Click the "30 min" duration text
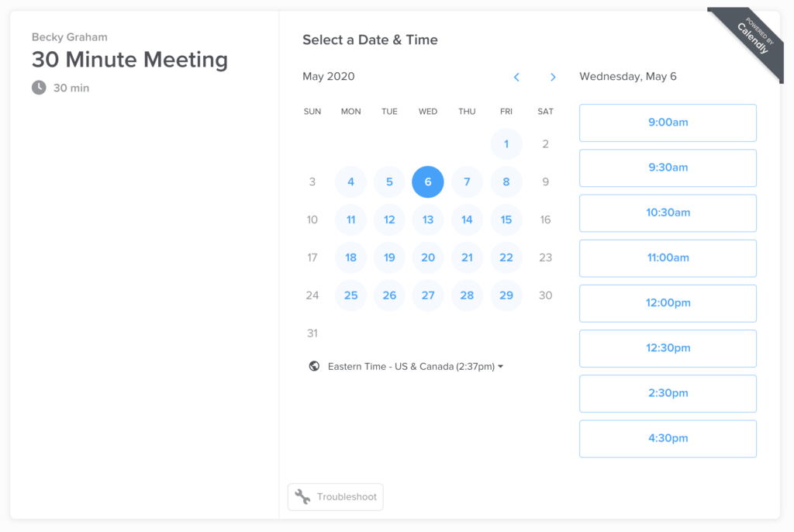Image resolution: width=794 pixels, height=532 pixels. click(71, 88)
